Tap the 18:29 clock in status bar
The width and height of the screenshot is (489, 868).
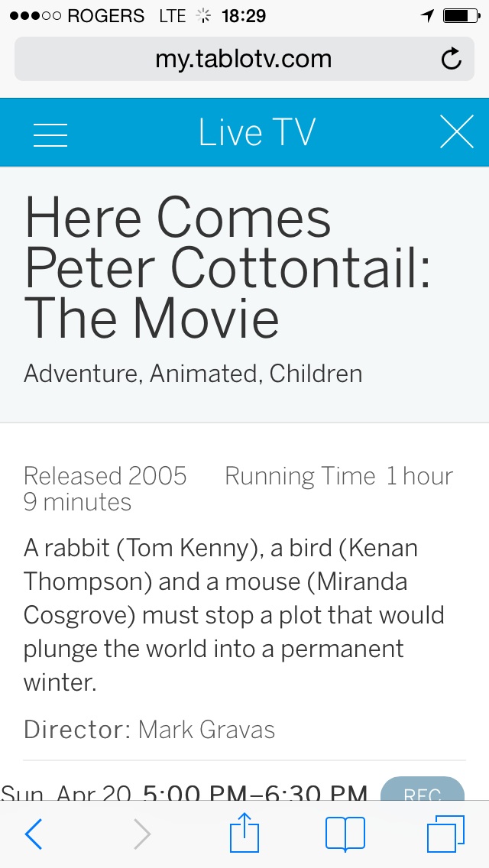[x=243, y=15]
